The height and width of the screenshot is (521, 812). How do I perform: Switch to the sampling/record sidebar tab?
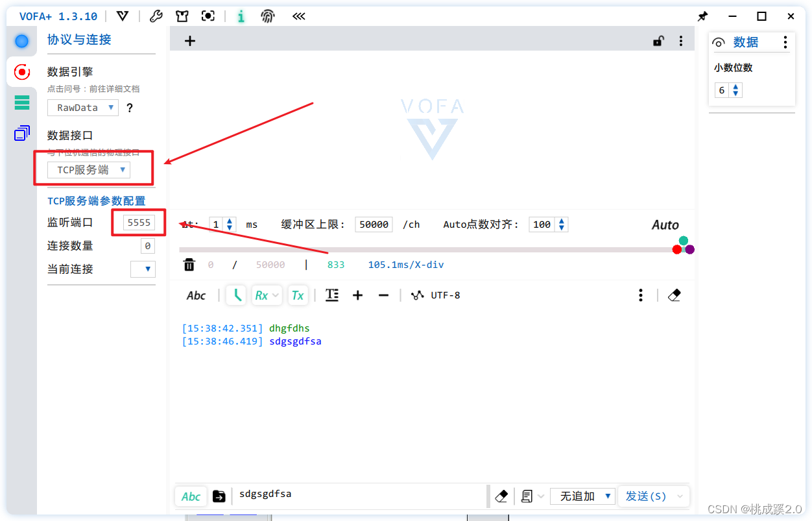[21, 72]
